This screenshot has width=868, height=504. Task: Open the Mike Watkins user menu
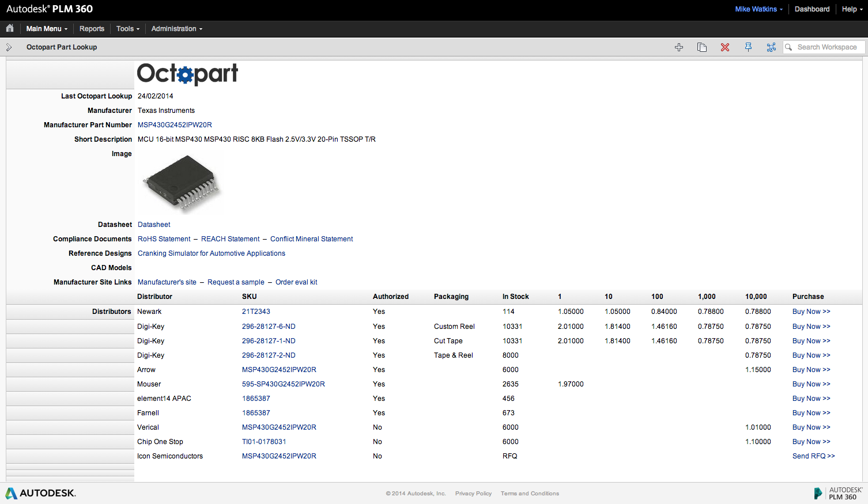[x=759, y=9]
